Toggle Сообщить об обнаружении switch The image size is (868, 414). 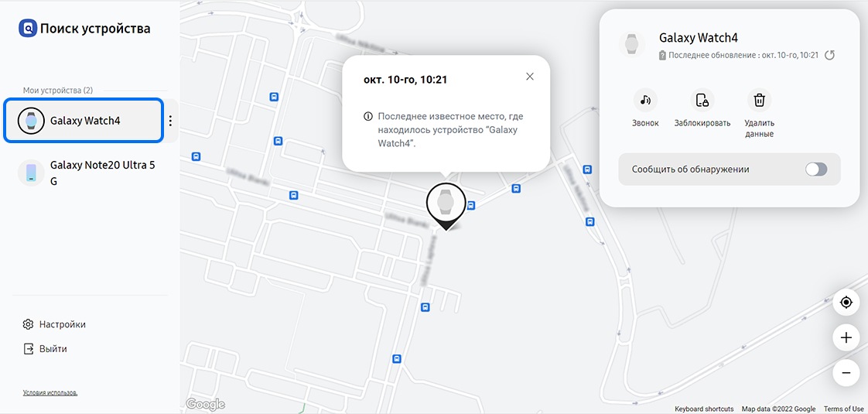tap(816, 169)
